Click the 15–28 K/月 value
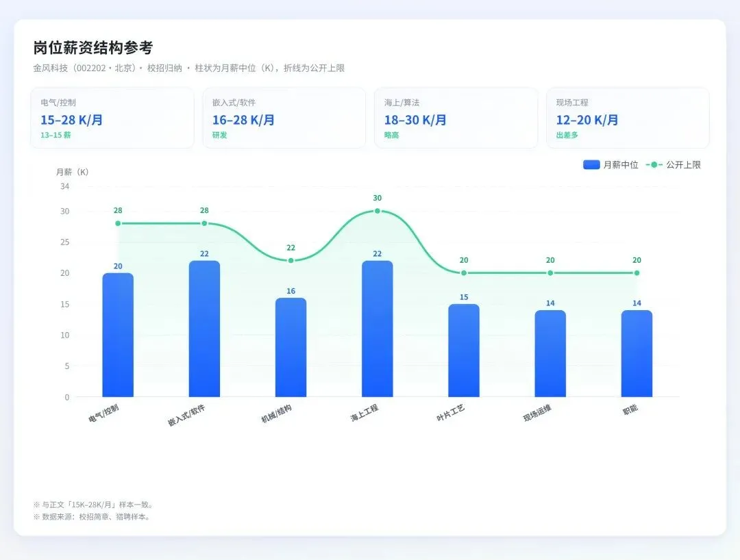 [x=71, y=120]
